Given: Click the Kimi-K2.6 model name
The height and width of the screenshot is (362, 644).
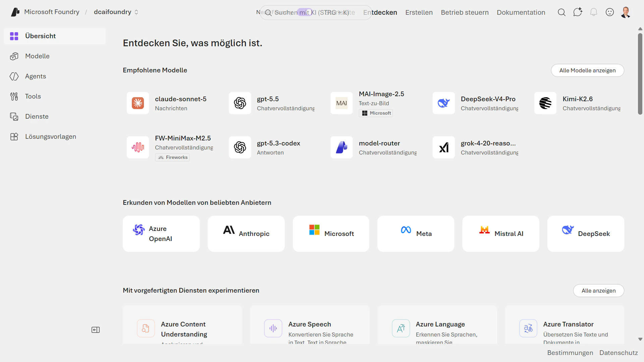Looking at the screenshot, I should point(578,99).
